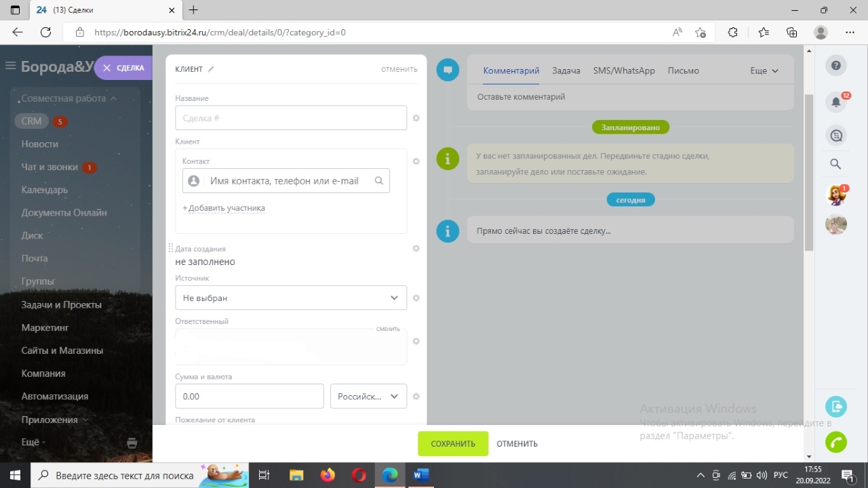The image size is (868, 488).
Task: Click the contact name search field
Action: click(286, 181)
